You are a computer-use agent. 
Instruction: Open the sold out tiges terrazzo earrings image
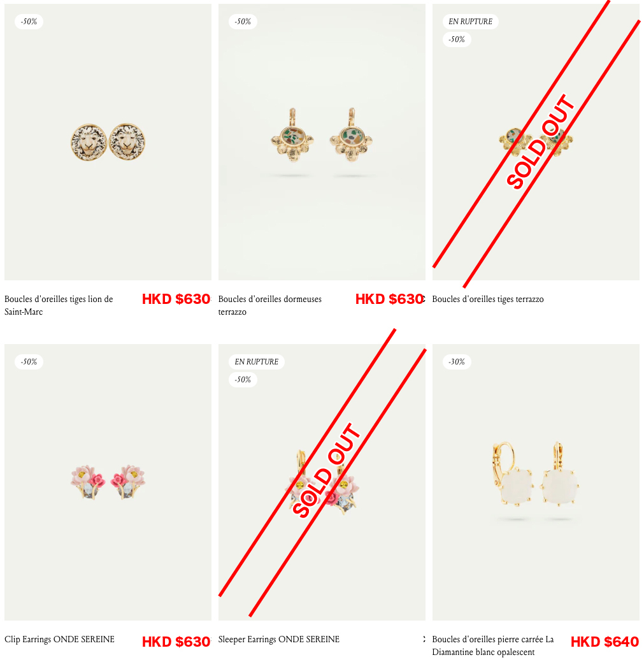point(536,142)
